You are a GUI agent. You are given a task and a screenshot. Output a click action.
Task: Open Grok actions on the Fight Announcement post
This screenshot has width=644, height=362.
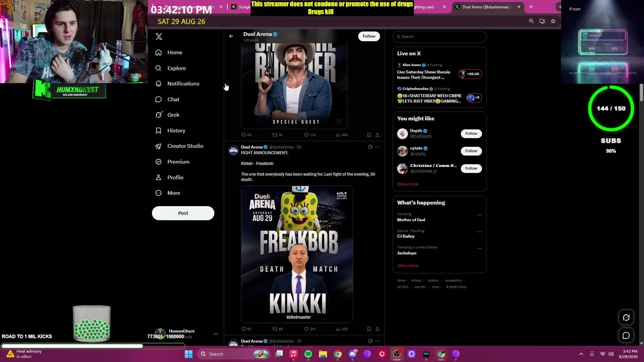point(370,147)
